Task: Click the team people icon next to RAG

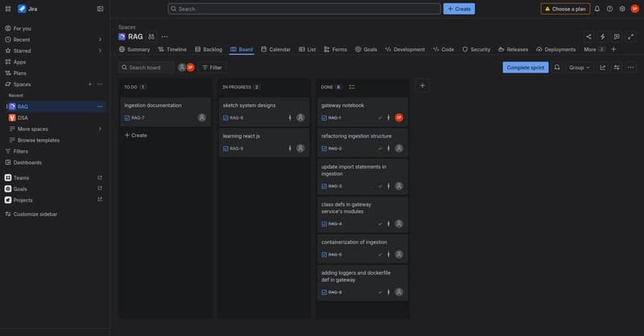Action: point(151,36)
